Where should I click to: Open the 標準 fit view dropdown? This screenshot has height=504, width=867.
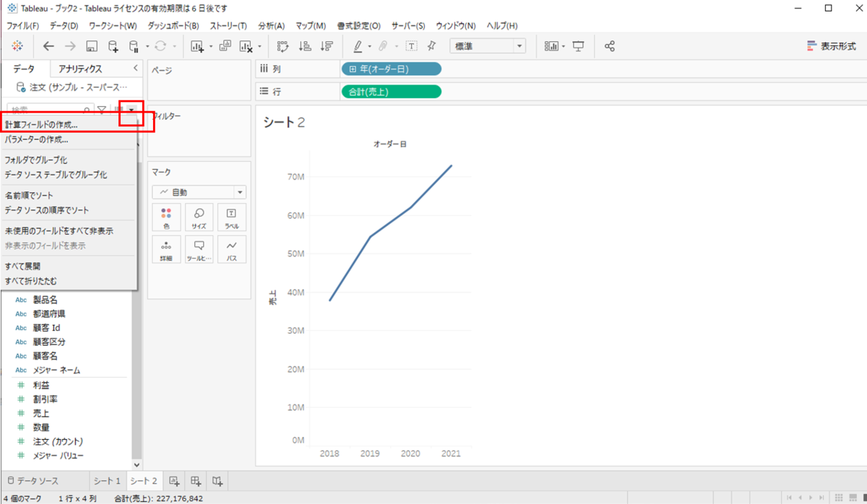(x=488, y=45)
